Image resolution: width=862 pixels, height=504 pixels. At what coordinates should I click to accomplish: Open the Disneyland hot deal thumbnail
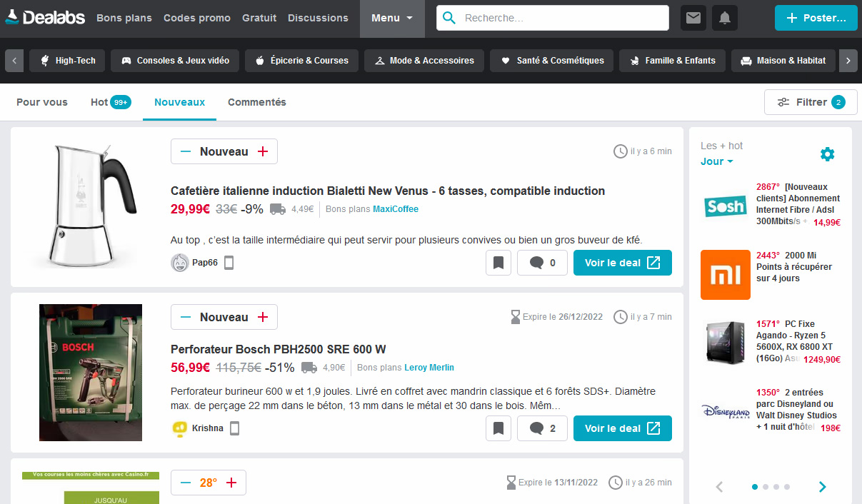pyautogui.click(x=726, y=412)
